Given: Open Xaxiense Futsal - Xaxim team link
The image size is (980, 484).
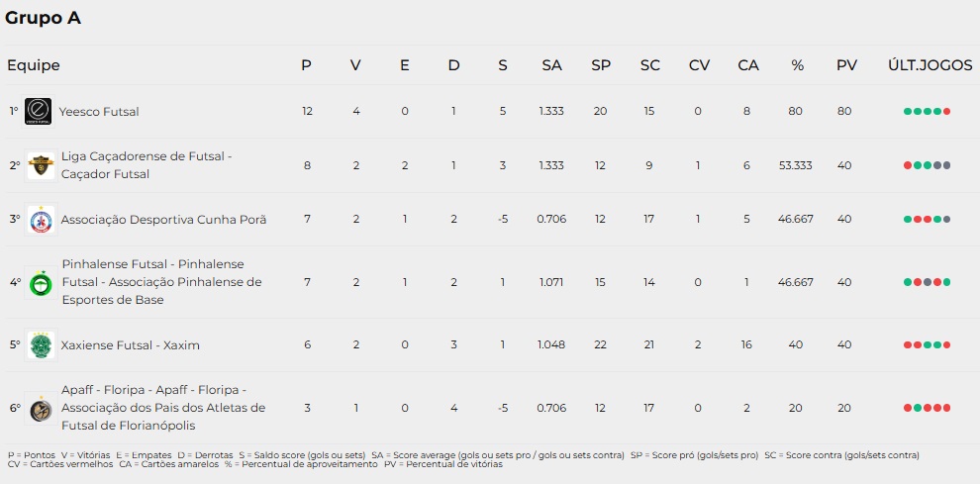Looking at the screenshot, I should click(x=130, y=345).
